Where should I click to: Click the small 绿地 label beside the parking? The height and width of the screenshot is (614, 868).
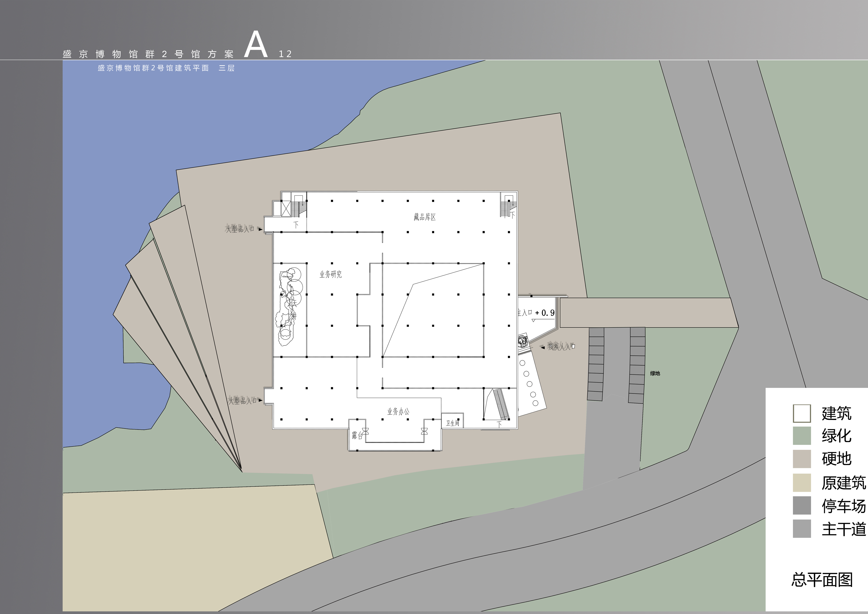[655, 373]
